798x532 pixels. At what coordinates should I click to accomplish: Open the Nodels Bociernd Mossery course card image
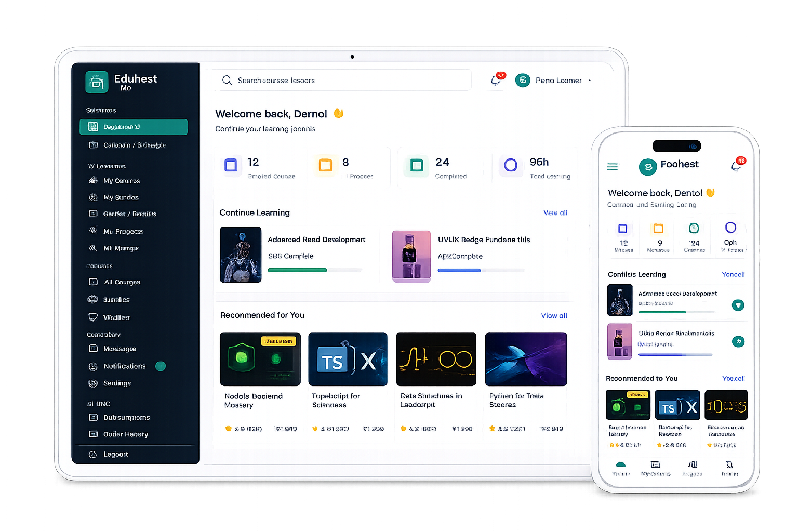(x=260, y=359)
